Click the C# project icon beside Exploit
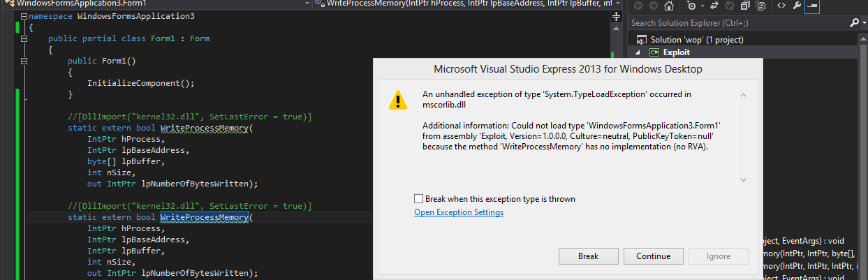The height and width of the screenshot is (280, 868). point(654,52)
